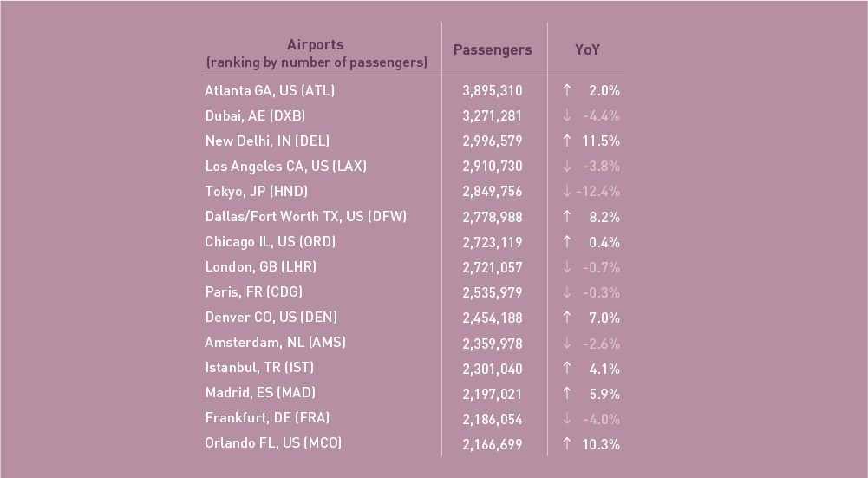Click the YoY column header
This screenshot has width=868, height=478.
pyautogui.click(x=587, y=49)
